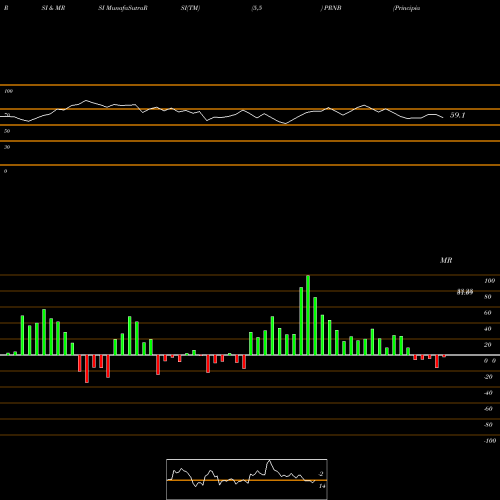Click the 14 label in mini chart
Viewport: 500px width, 500px height.
coord(322,486)
